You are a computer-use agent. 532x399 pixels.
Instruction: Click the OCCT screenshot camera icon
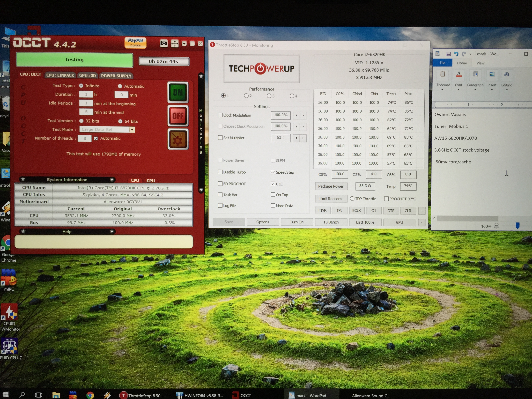pos(164,44)
